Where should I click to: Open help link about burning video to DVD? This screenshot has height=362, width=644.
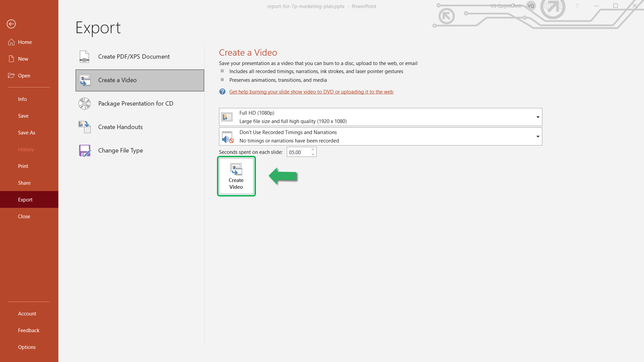pos(311,92)
